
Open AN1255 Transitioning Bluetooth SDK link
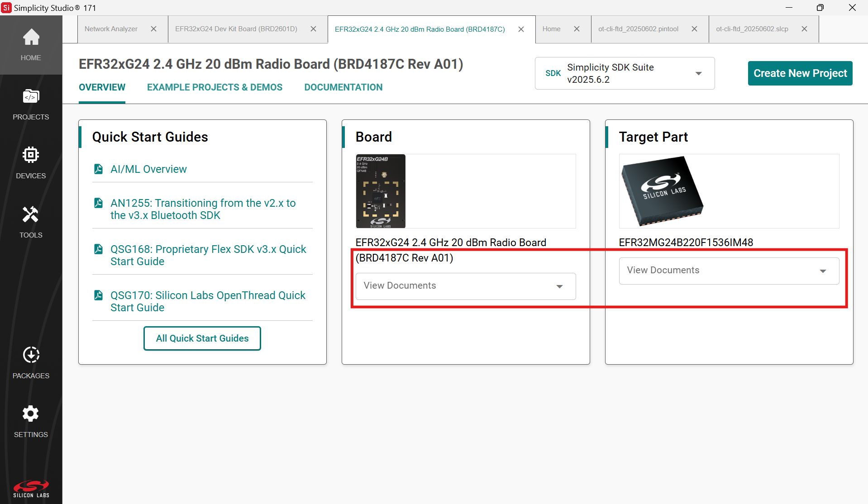pyautogui.click(x=203, y=209)
